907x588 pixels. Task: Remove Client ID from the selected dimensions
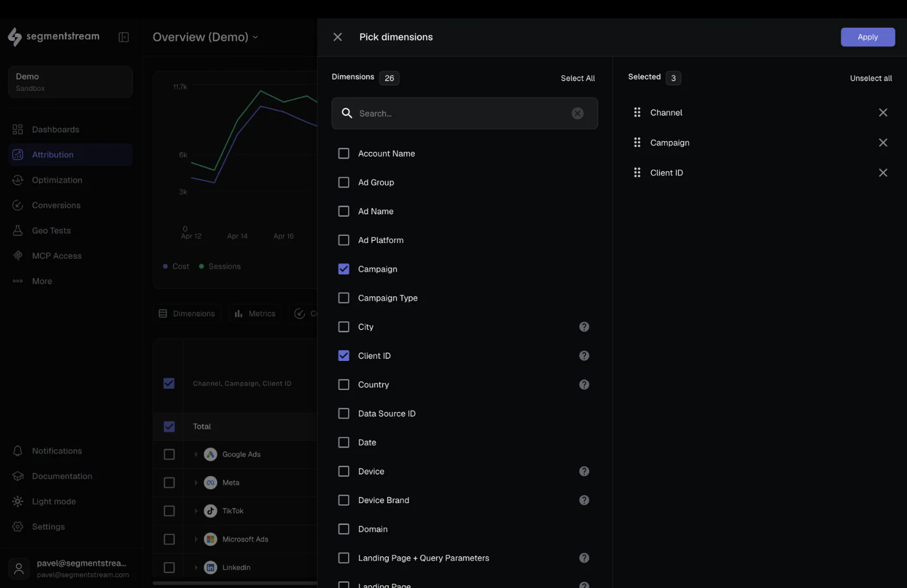click(x=883, y=173)
